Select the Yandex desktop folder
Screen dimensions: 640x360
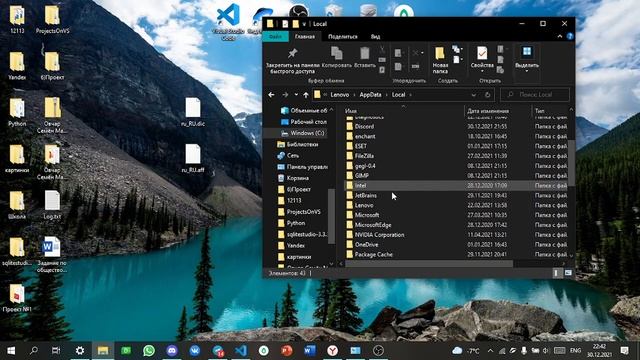17,66
